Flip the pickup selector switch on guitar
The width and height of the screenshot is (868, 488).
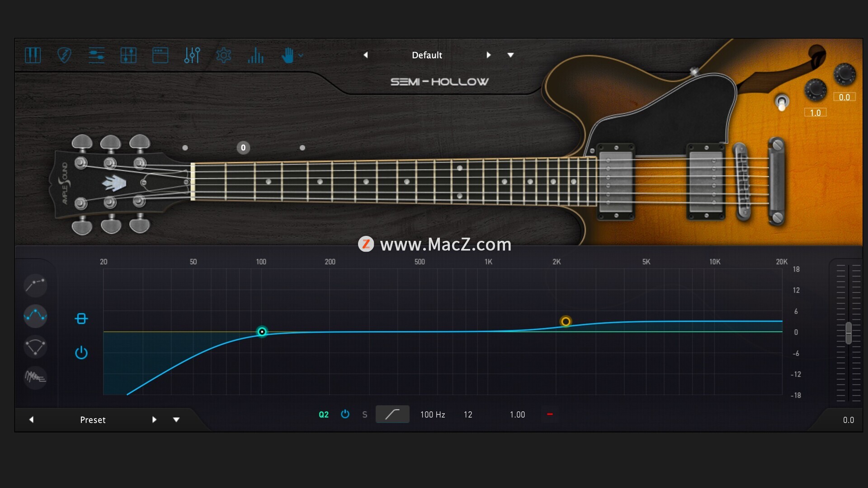click(x=782, y=102)
